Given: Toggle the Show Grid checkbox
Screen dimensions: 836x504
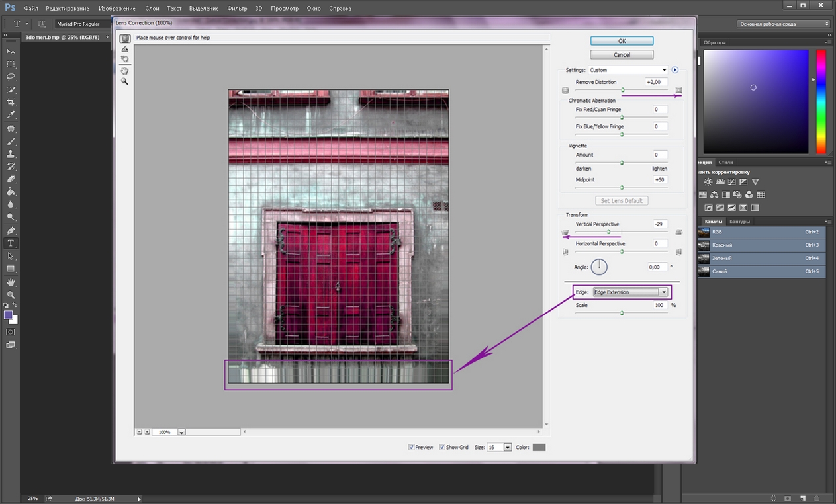Looking at the screenshot, I should 442,448.
